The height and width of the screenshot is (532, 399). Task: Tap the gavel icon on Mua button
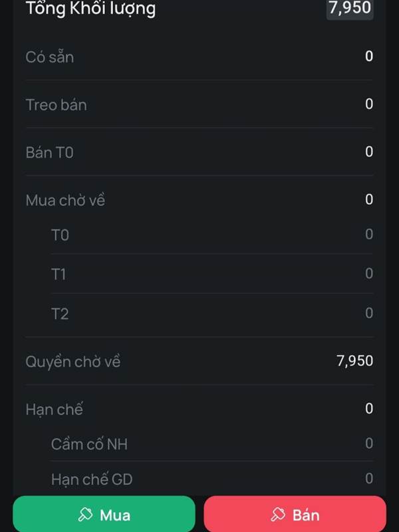tap(85, 514)
